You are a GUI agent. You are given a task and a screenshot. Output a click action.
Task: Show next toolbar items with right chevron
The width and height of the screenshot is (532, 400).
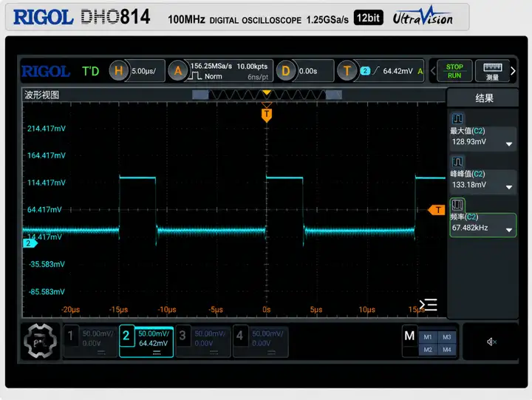[513, 71]
